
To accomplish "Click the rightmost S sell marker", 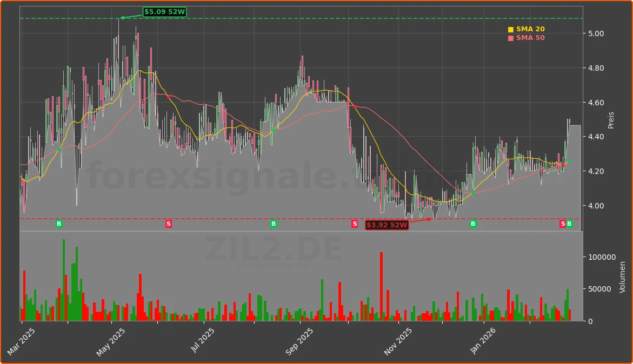I will (x=562, y=223).
